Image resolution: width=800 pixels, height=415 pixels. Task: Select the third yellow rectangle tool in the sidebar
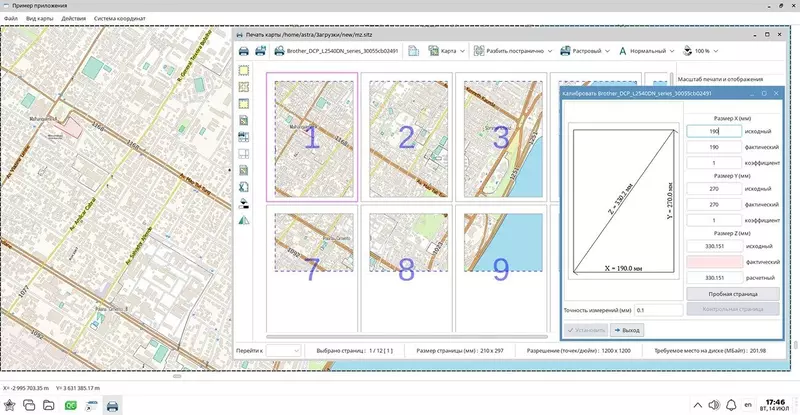[x=244, y=104]
